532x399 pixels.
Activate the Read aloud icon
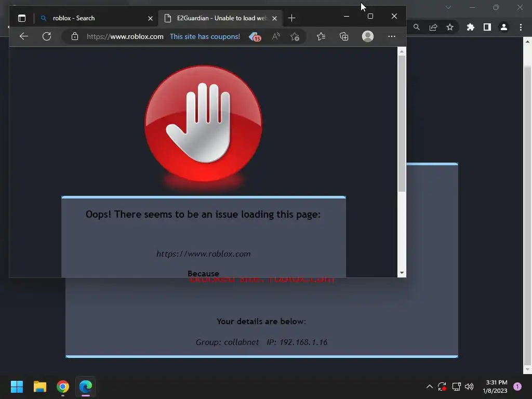pos(276,36)
